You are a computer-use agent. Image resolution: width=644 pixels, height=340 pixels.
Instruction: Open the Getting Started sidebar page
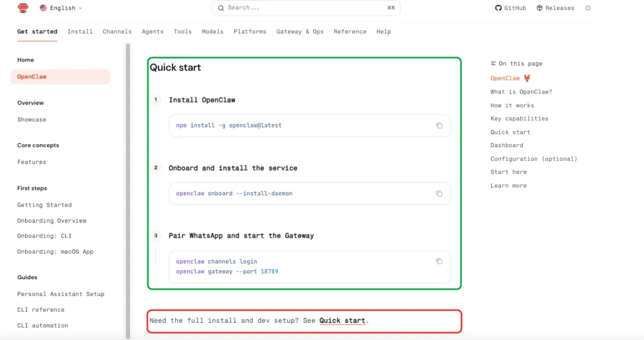tap(44, 205)
